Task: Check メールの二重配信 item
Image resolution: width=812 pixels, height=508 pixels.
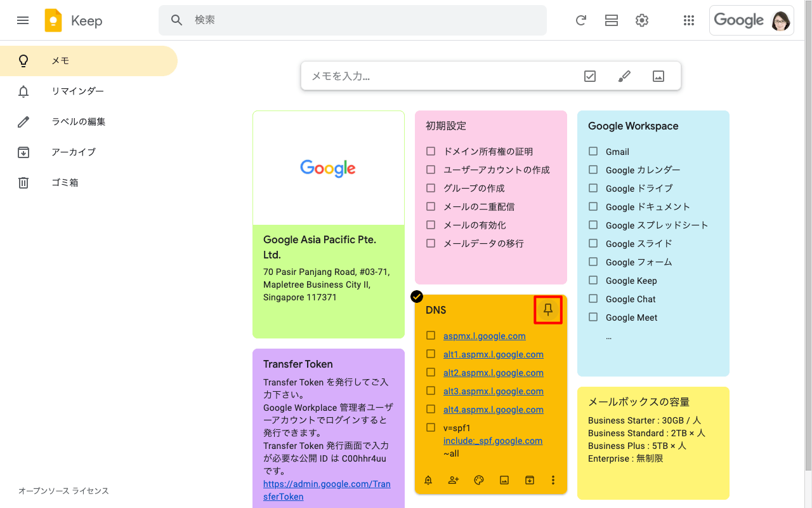Action: pos(431,206)
